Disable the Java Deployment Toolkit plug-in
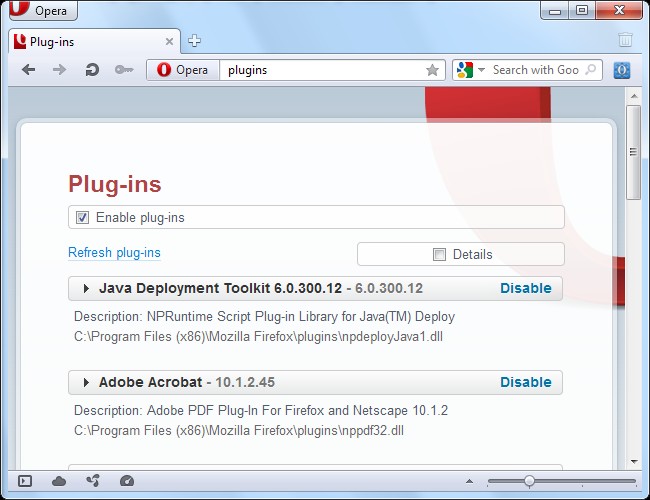 tap(526, 288)
